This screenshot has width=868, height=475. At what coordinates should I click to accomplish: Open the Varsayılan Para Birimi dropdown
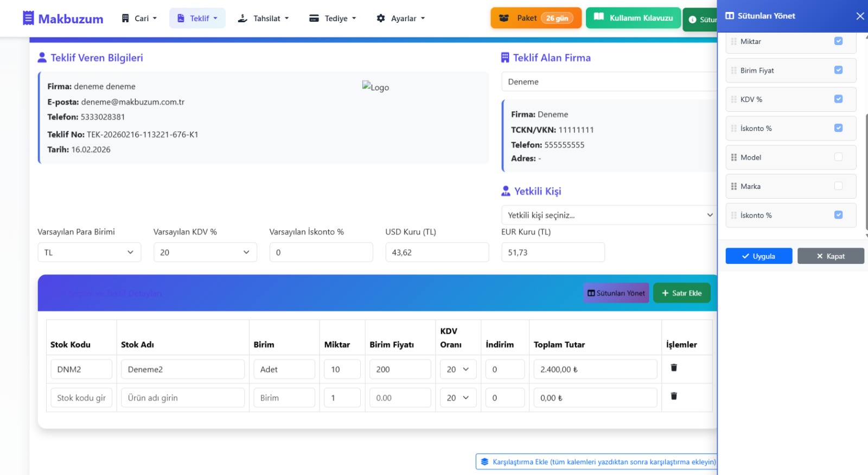pyautogui.click(x=89, y=252)
